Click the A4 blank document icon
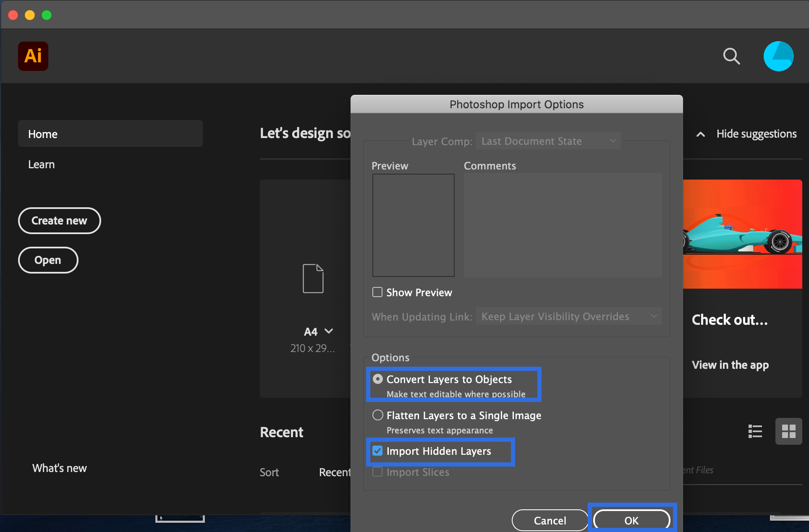The height and width of the screenshot is (532, 809). 313,279
